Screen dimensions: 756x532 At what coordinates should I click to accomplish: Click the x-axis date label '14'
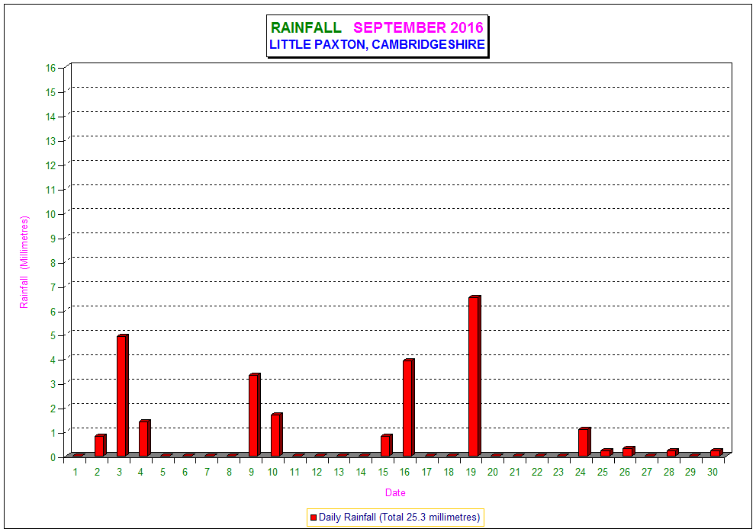pyautogui.click(x=361, y=473)
